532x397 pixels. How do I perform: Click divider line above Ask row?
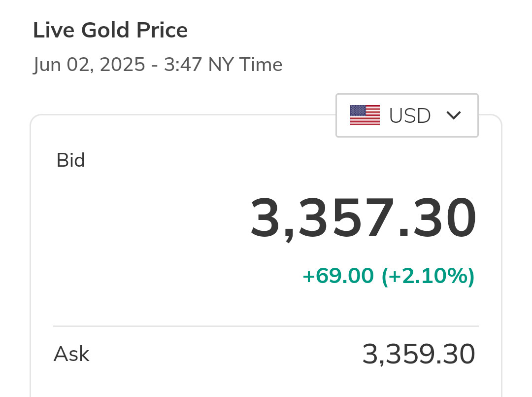coord(266,326)
